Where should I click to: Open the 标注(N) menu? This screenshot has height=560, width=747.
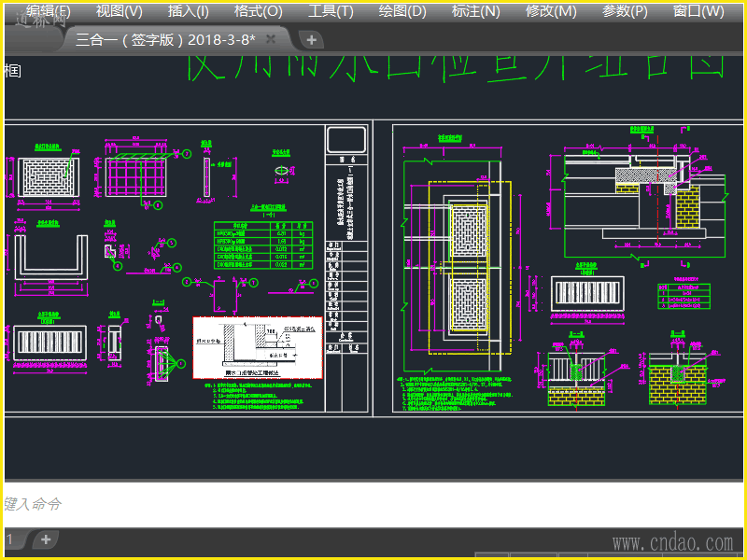click(475, 11)
